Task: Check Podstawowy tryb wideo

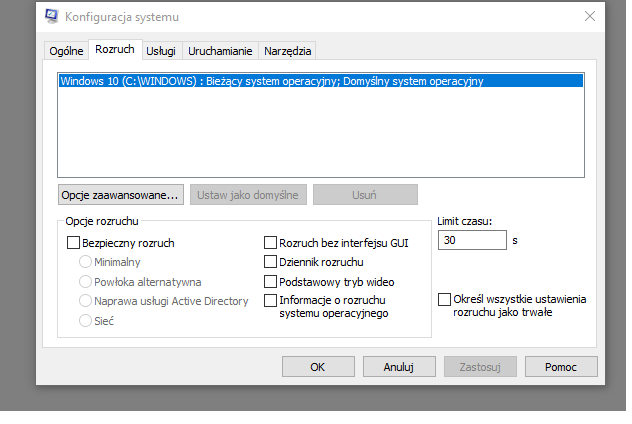Action: click(270, 282)
